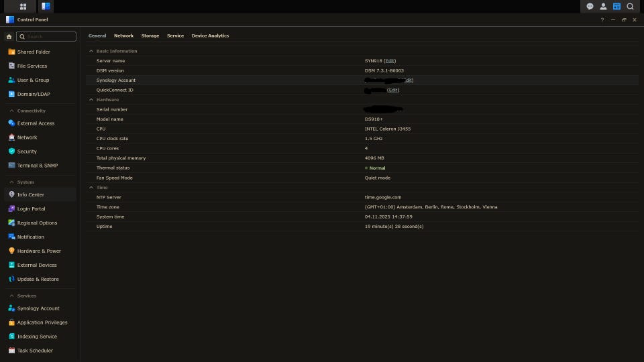Collapse the Time section

[x=91, y=188]
